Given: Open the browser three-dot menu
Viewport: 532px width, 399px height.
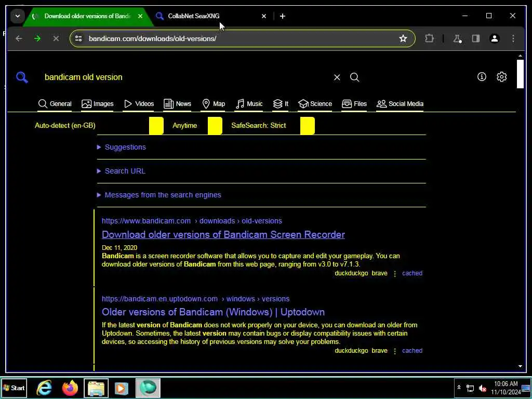Looking at the screenshot, I should (x=513, y=38).
